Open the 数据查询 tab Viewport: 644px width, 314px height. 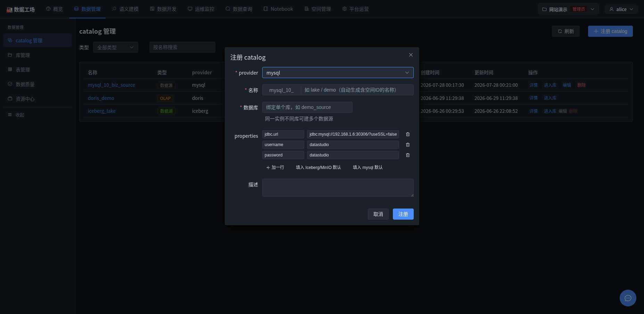[x=239, y=9]
